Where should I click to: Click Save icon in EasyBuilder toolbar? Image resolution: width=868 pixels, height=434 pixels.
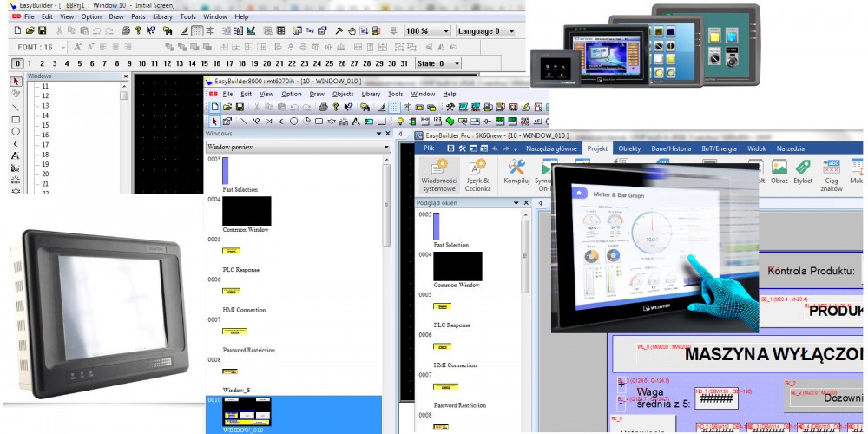tap(42, 31)
